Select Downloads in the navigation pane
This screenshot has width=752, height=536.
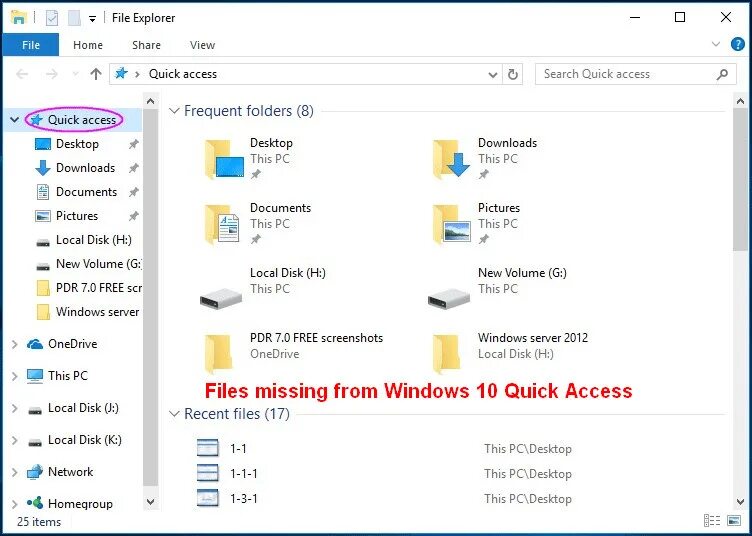pyautogui.click(x=85, y=168)
